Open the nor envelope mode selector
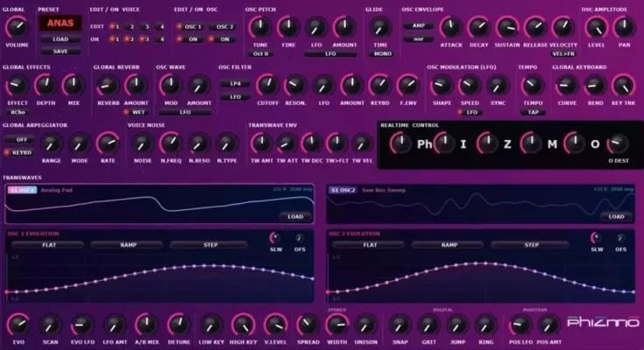Screen dimensions: 644x350 419,39
